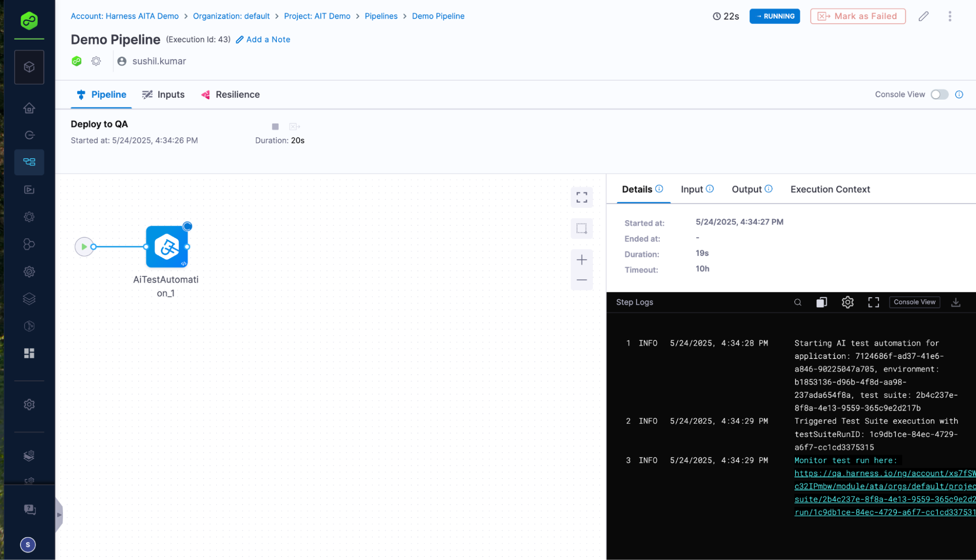Enable the Console View toggle switch
Viewport: 976px width, 560px height.
939,94
